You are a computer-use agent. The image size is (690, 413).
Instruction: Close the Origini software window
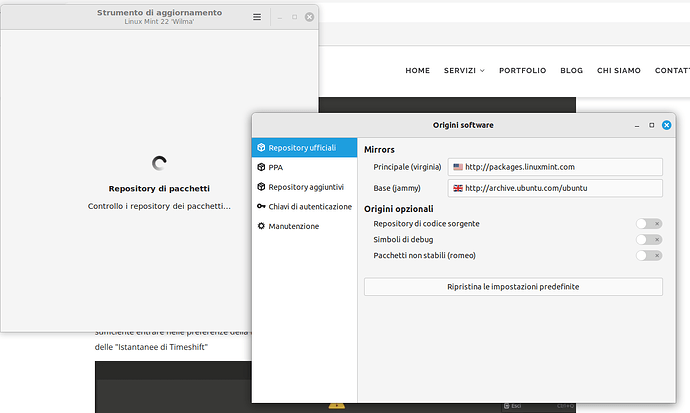pos(667,125)
